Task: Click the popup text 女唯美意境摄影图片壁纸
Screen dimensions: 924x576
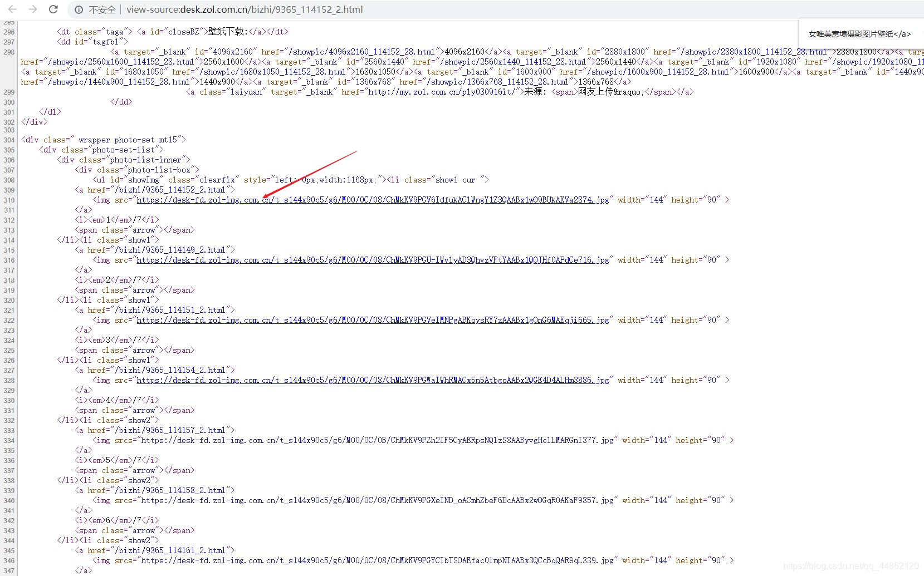Action: point(851,34)
